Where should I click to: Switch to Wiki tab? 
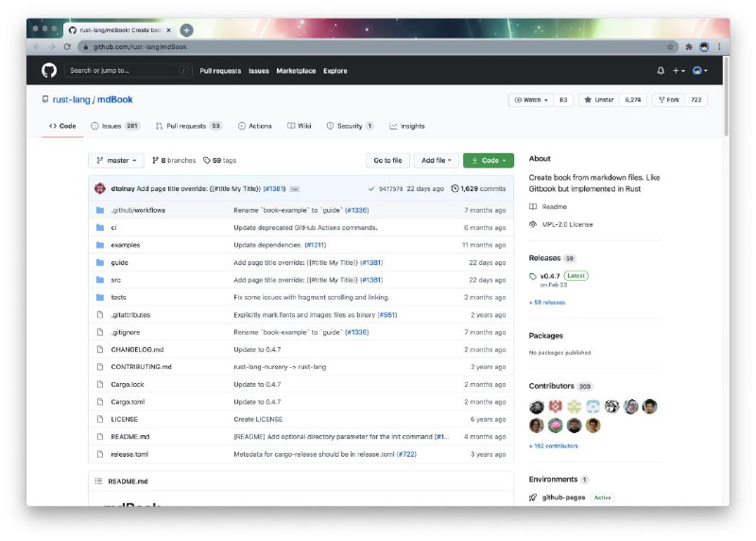point(299,126)
